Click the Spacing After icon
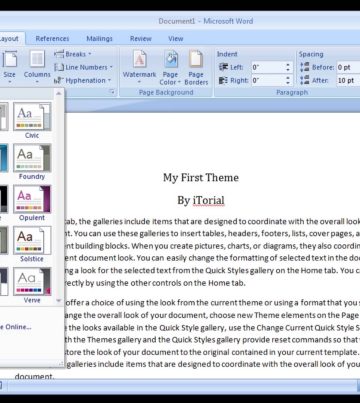Screen dimensions: 360x403 (x=304, y=80)
